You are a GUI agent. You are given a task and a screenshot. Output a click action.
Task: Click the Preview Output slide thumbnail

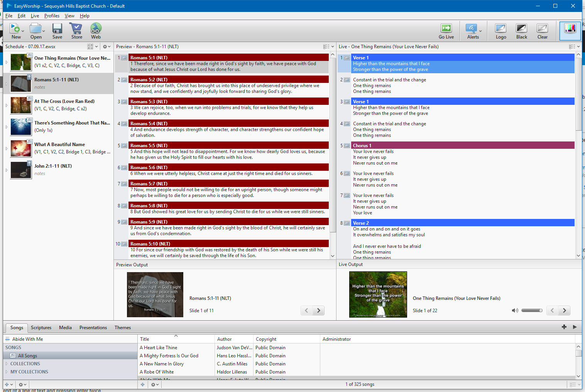click(x=155, y=295)
